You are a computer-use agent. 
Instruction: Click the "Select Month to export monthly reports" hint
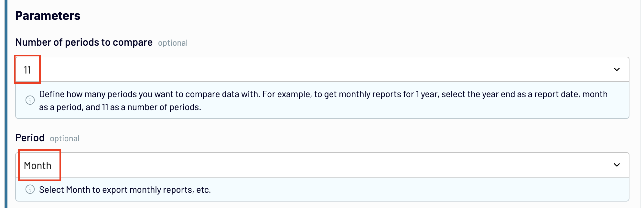coord(125,190)
